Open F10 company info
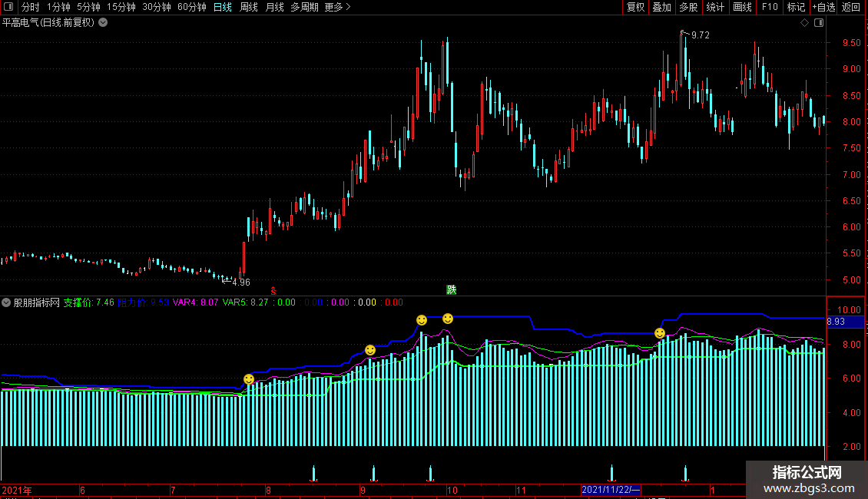This screenshot has width=868, height=499. 770,7
